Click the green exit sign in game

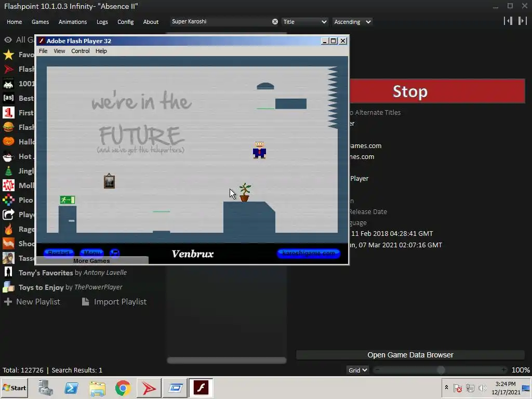(68, 200)
